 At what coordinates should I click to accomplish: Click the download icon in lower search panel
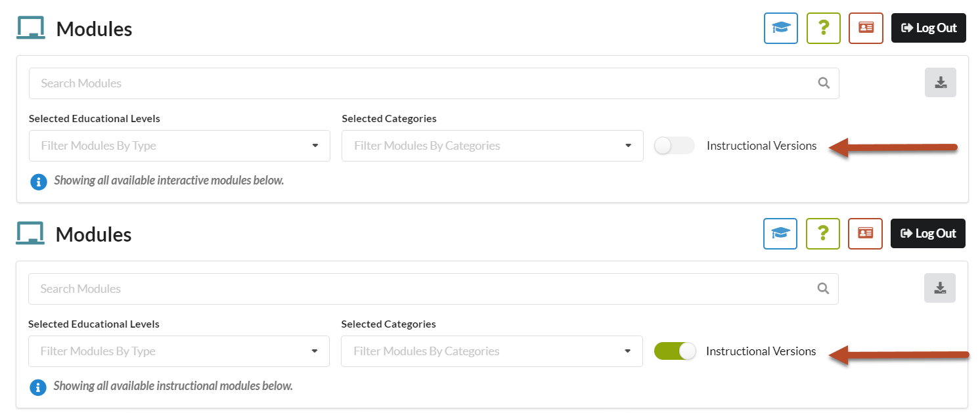tap(940, 288)
